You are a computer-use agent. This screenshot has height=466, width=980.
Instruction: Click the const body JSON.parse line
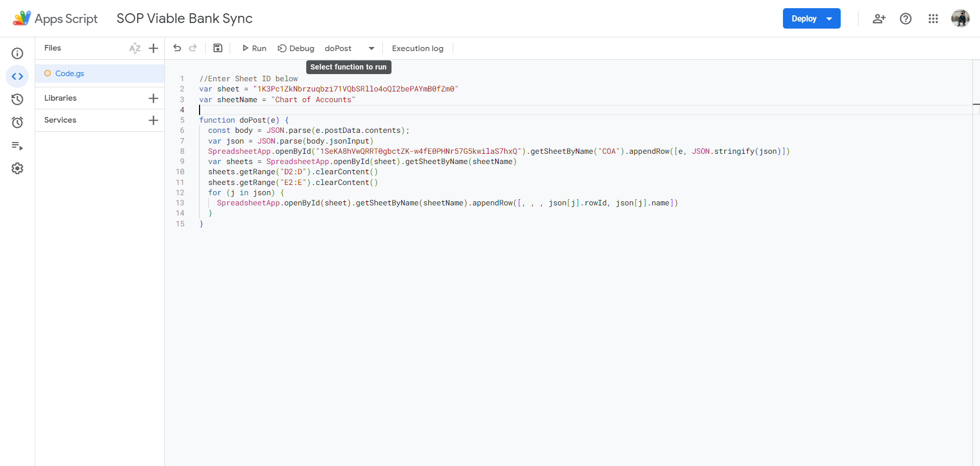click(309, 130)
